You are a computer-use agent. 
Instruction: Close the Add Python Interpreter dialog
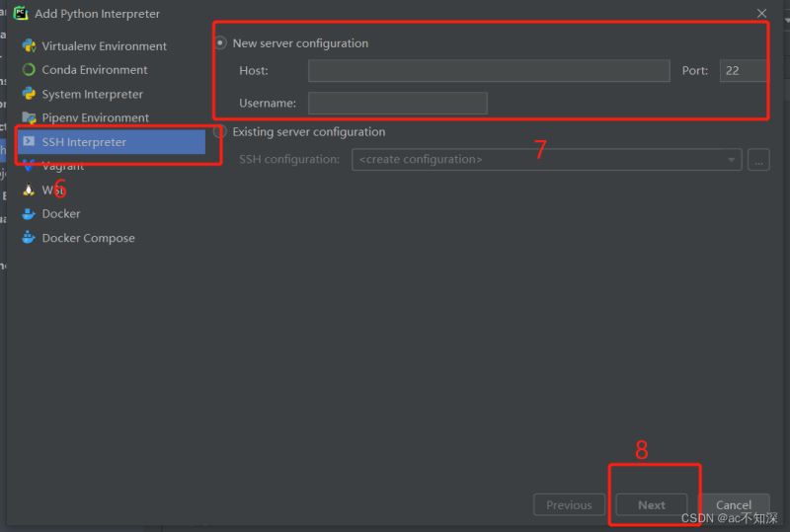click(x=761, y=14)
